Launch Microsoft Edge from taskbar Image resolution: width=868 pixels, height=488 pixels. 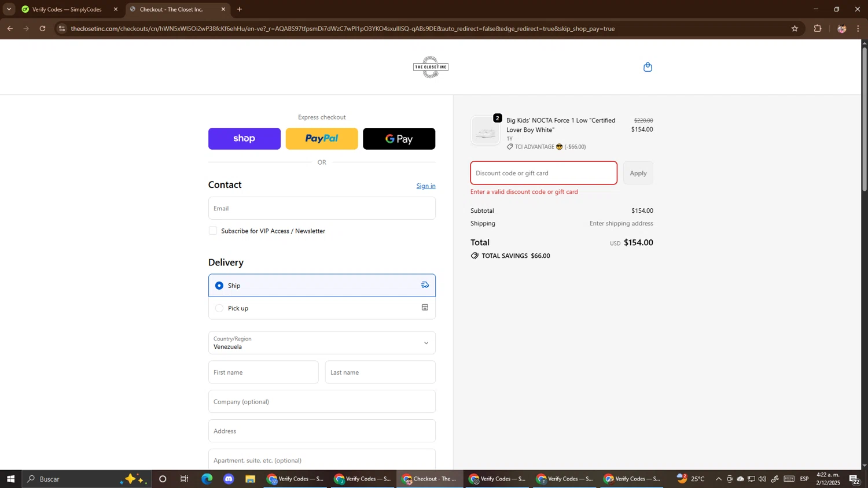coord(207,479)
